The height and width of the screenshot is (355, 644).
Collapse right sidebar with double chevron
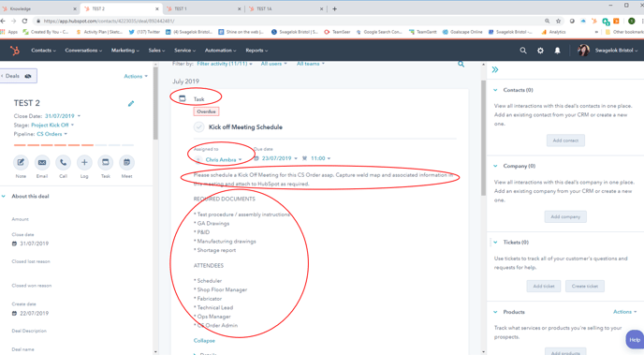495,69
